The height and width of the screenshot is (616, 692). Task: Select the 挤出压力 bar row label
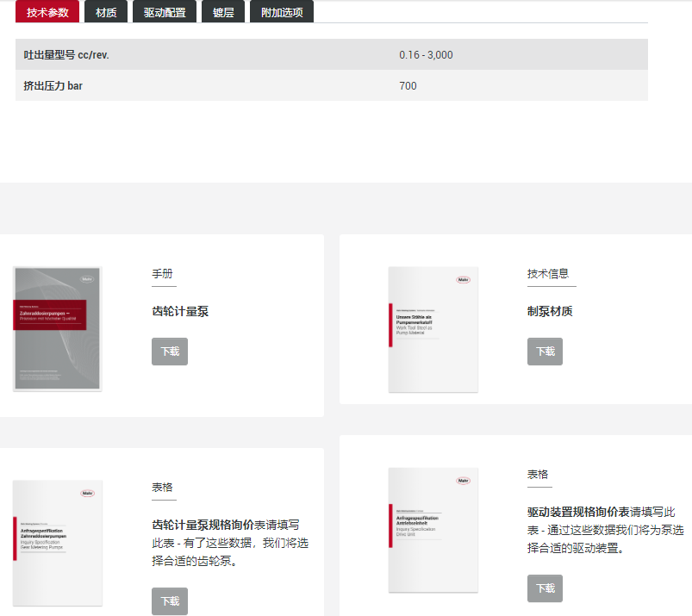(x=53, y=86)
